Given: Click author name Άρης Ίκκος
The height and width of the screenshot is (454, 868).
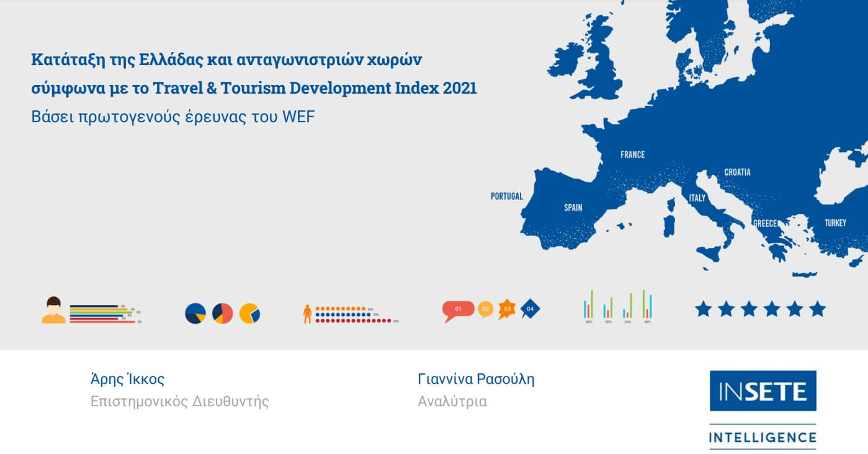Looking at the screenshot, I should (x=127, y=379).
